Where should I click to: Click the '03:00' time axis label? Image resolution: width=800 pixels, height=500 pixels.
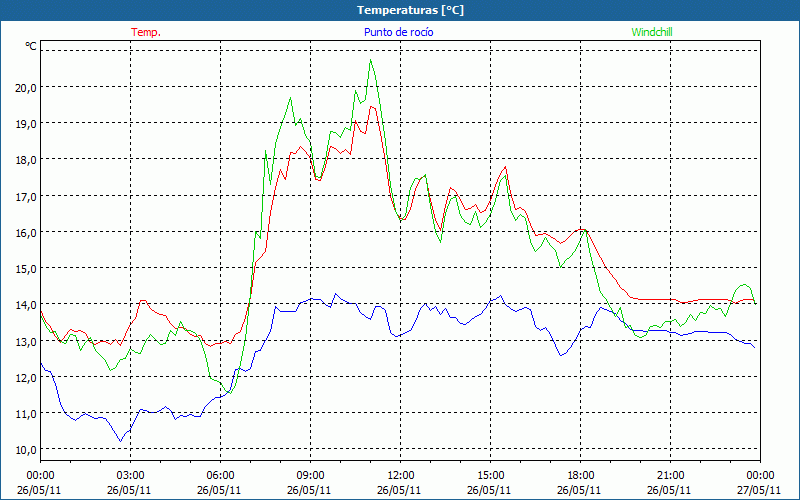coord(130,475)
